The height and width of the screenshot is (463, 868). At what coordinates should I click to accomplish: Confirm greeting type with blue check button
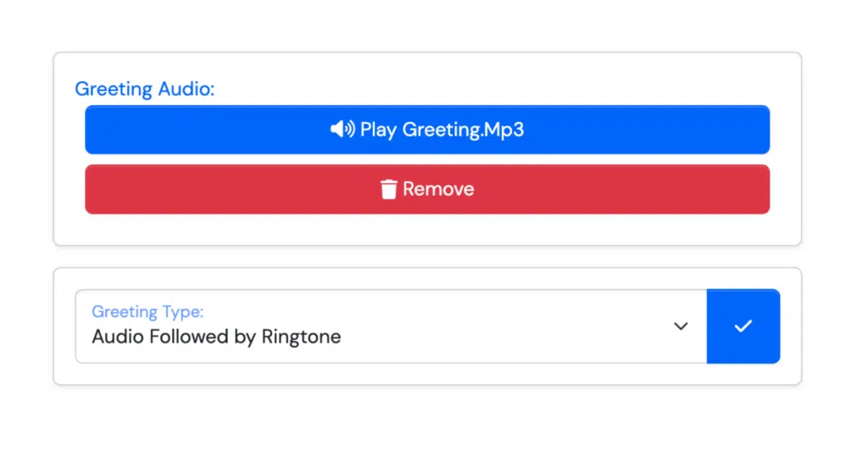(743, 326)
